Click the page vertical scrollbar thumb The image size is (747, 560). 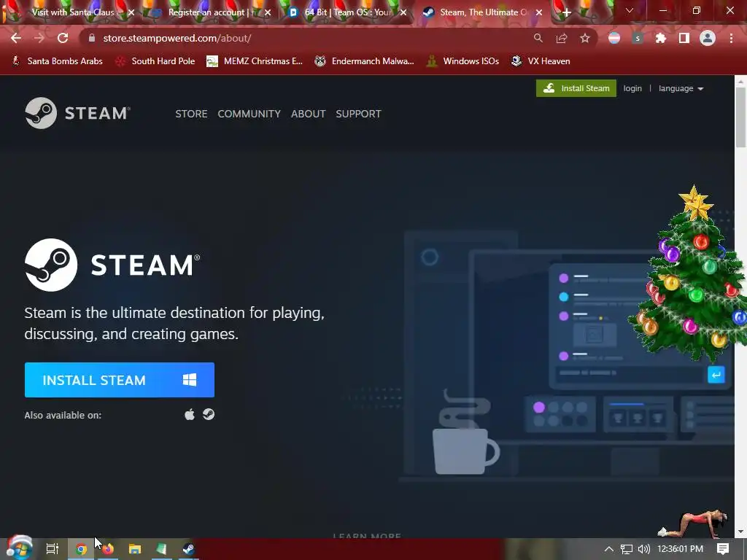[741, 117]
